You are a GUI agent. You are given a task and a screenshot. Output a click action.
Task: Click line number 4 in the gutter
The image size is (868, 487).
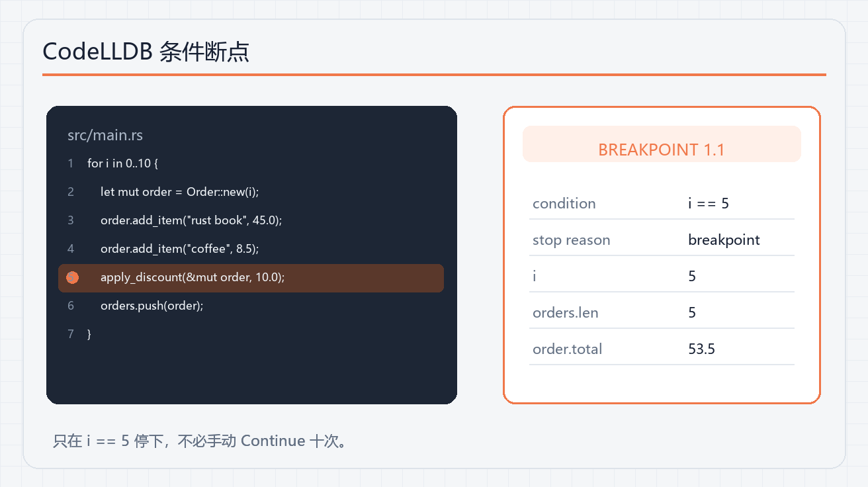71,249
